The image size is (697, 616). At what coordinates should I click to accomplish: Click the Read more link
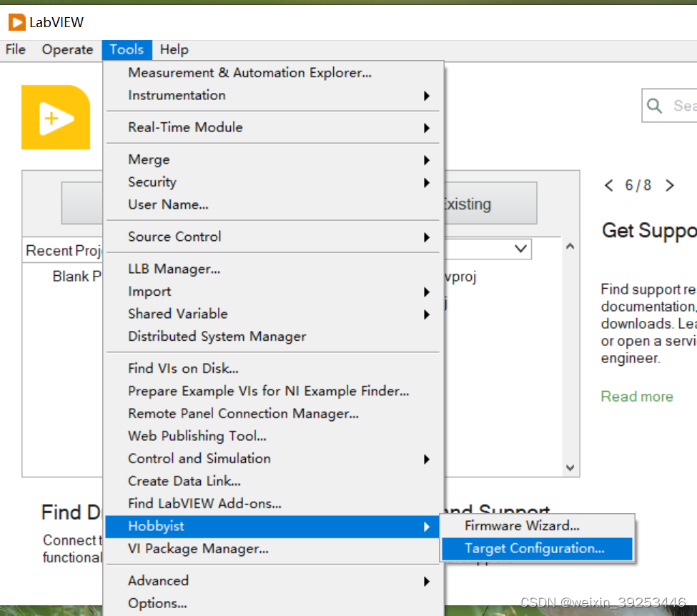coord(636,397)
